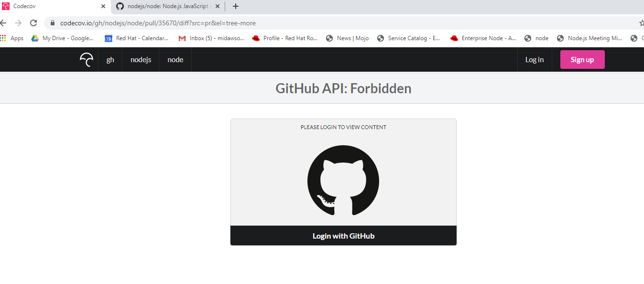Click the pink Sign up button
Viewport: 644px width, 284px height.
coord(582,60)
